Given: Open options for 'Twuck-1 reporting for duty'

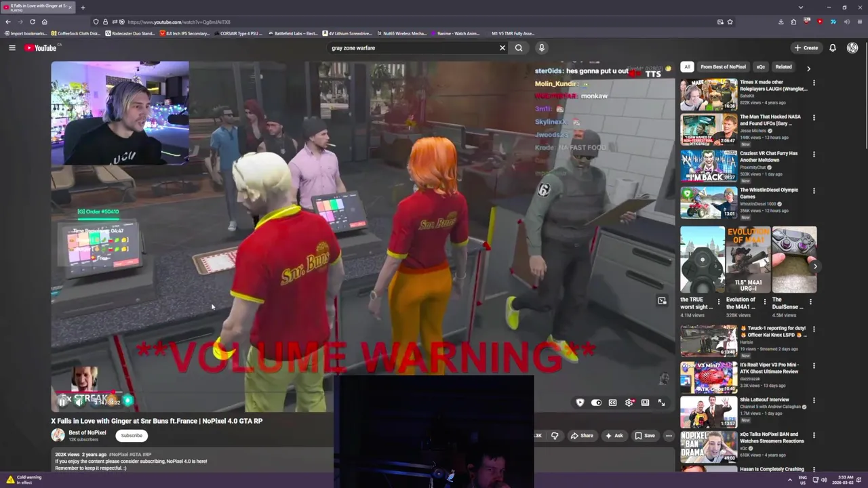Looking at the screenshot, I should click(814, 329).
